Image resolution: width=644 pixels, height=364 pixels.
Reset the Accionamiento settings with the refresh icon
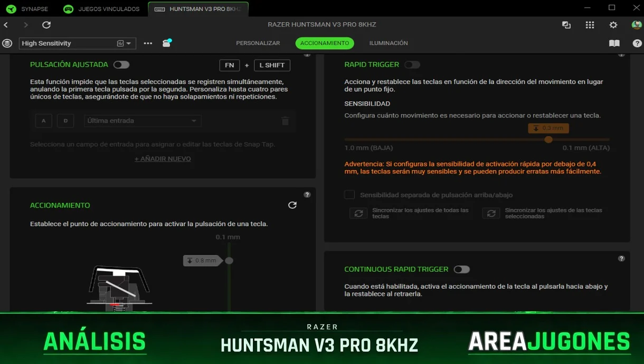coord(292,205)
